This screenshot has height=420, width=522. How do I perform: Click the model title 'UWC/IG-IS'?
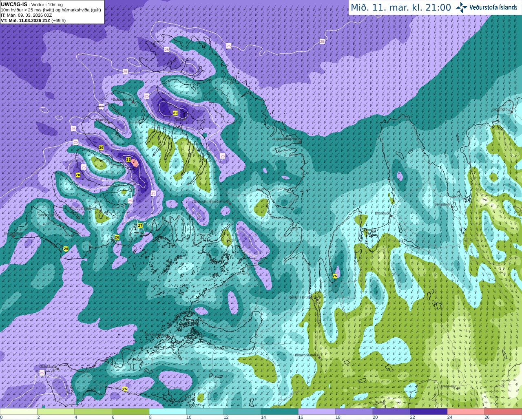pos(14,4)
